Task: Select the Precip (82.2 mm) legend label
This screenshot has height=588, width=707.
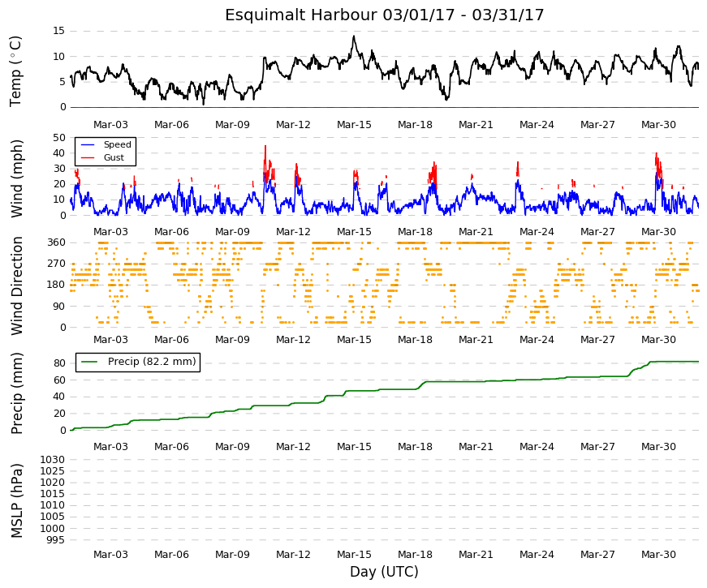Action: (x=152, y=362)
